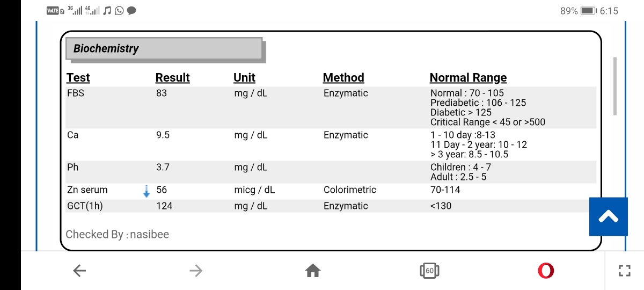The image size is (644, 290).
Task: Click the Test column heading
Action: click(78, 77)
